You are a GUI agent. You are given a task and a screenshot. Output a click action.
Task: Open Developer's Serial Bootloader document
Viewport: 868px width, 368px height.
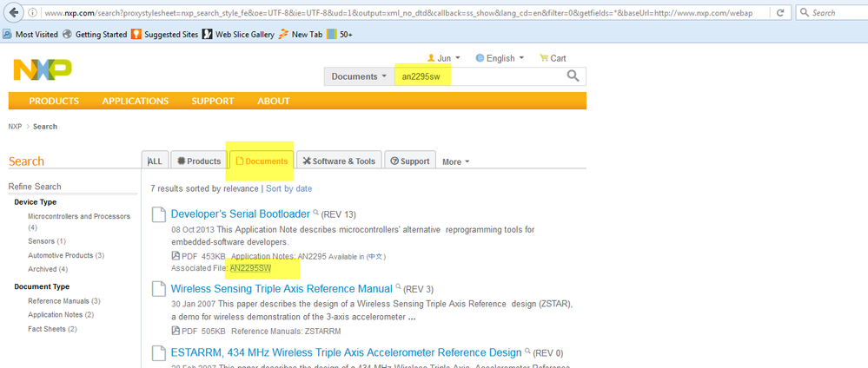(241, 214)
